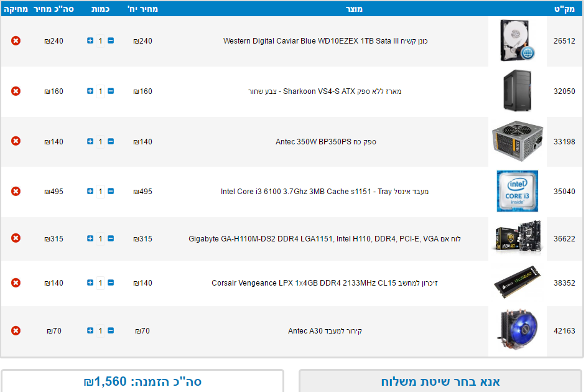Click minus icon for Sharkoon VS4-S case

coord(111,91)
